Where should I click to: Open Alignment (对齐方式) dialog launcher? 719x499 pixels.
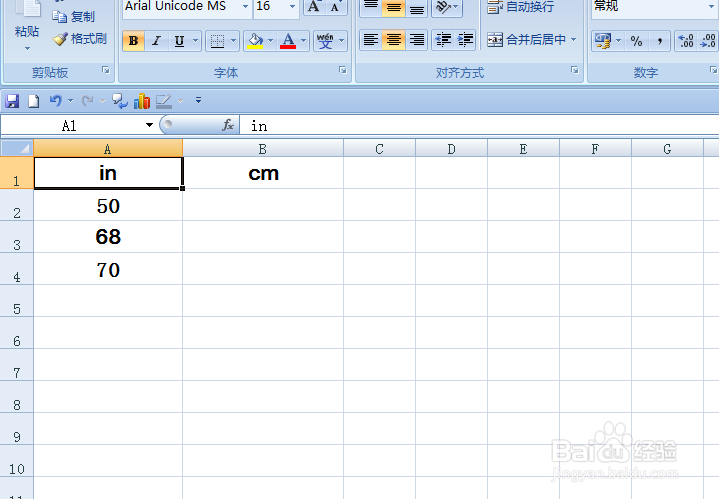point(575,70)
